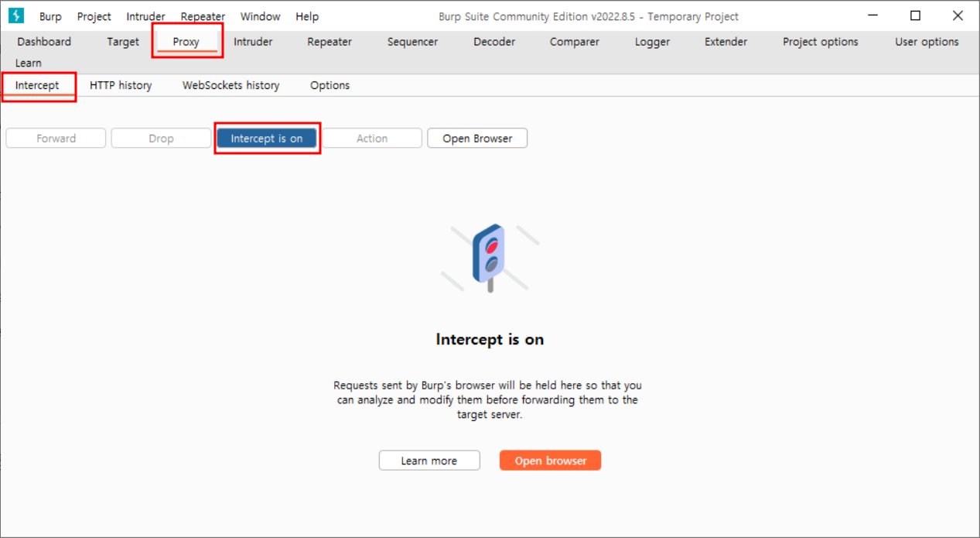Open the Sequencer tab
Screen dimensions: 980x538
412,42
